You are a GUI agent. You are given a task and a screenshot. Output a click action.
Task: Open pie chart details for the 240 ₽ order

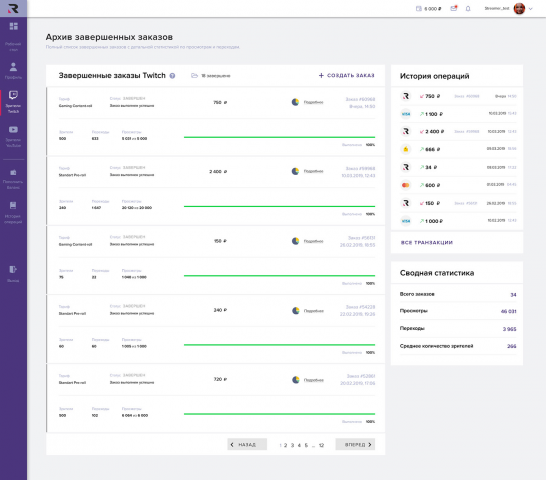296,310
